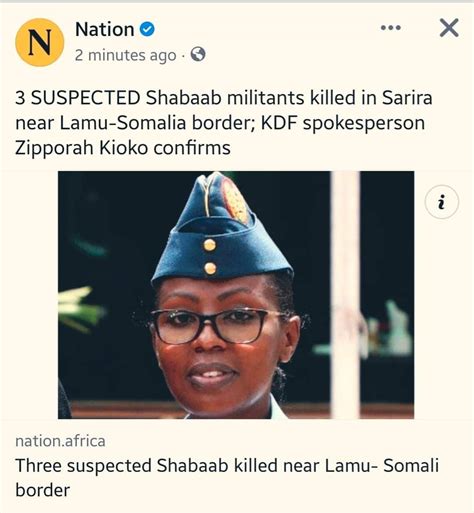474x513 pixels.
Task: Click the globe public audience icon
Action: [198, 54]
